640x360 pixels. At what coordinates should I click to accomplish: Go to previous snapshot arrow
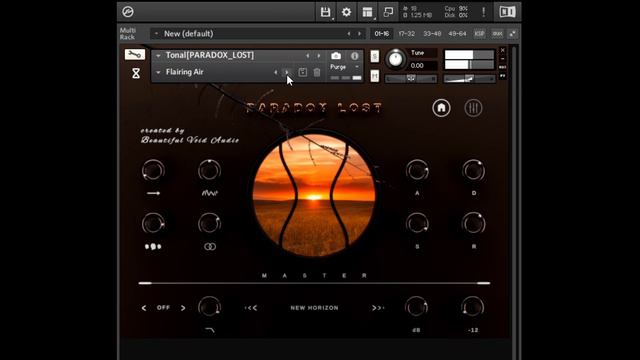click(x=276, y=72)
